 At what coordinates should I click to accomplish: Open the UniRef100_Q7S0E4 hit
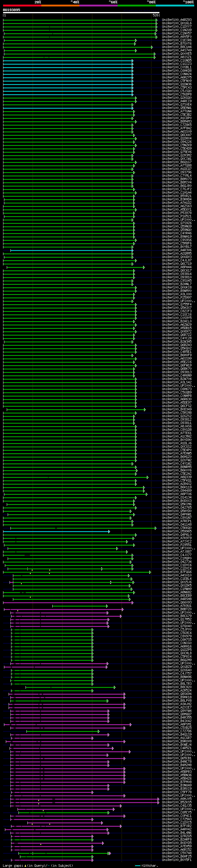coord(177,104)
